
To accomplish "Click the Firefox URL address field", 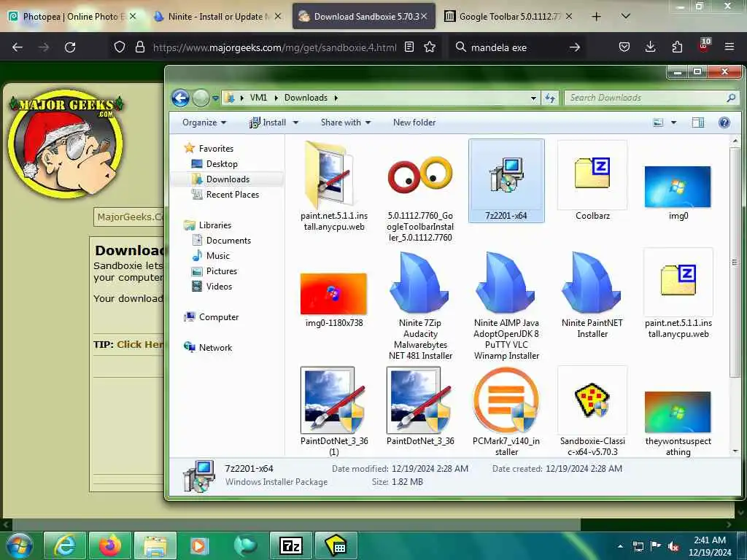I will pyautogui.click(x=274, y=47).
